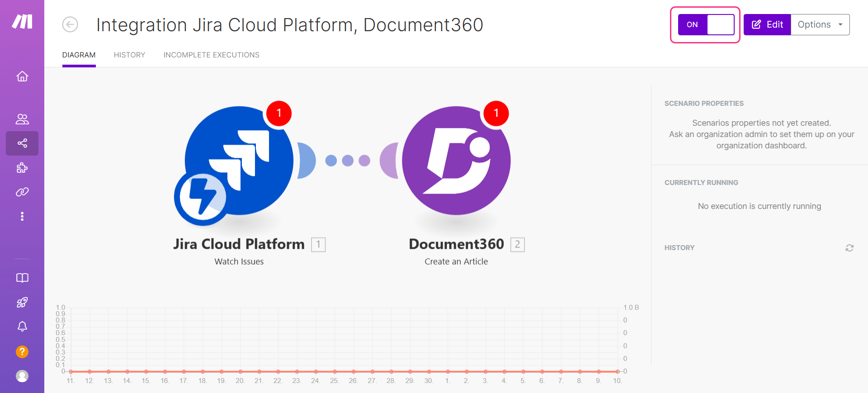Click the red badge on Jira module
Screen dimensions: 868x393
tap(279, 113)
